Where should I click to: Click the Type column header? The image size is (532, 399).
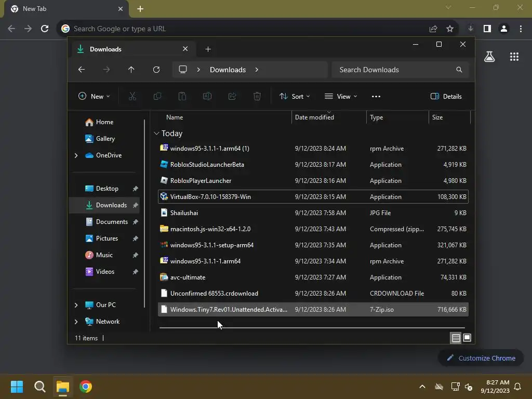click(376, 117)
